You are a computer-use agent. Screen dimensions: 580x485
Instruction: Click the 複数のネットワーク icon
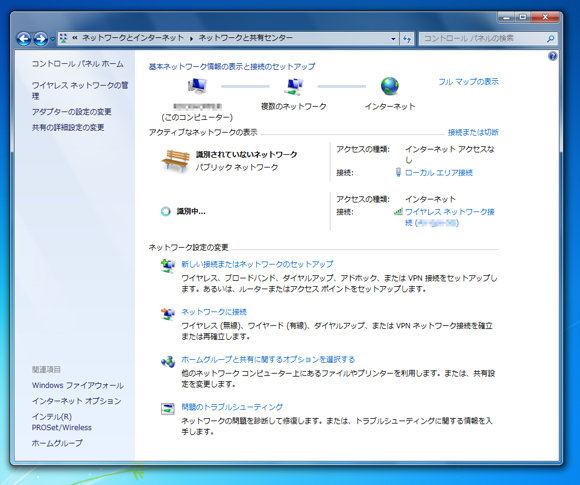[x=294, y=87]
